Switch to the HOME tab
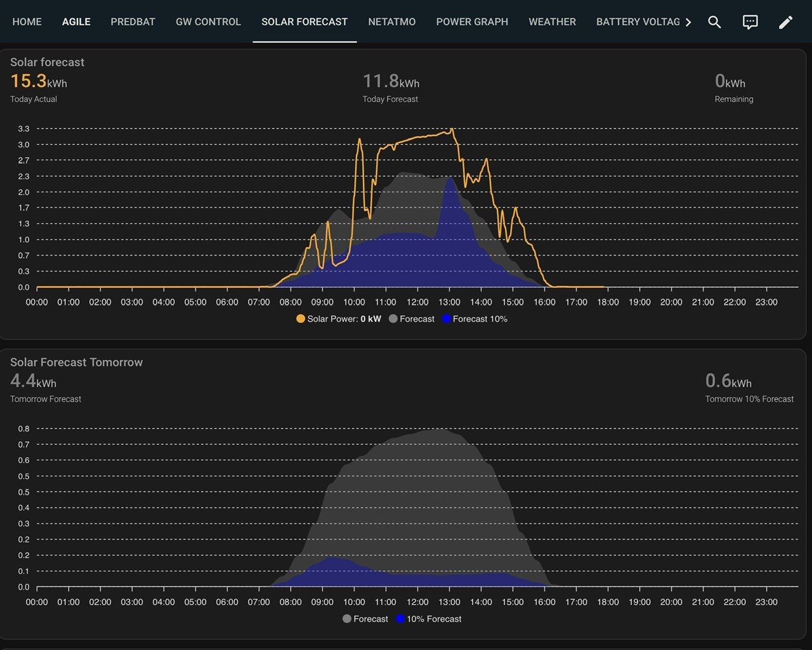The height and width of the screenshot is (650, 812). coord(27,22)
